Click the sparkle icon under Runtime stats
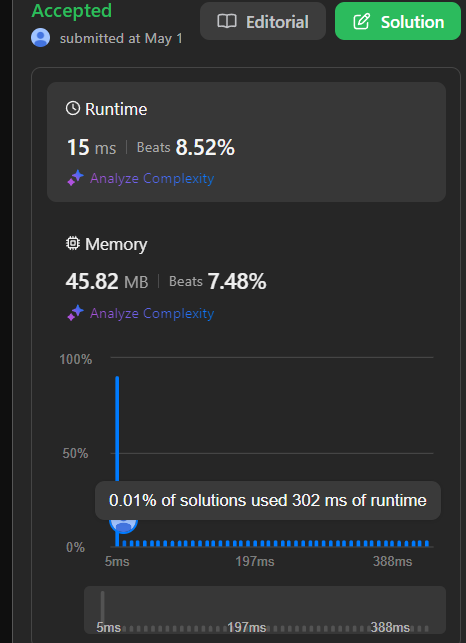This screenshot has width=466, height=643. (75, 178)
